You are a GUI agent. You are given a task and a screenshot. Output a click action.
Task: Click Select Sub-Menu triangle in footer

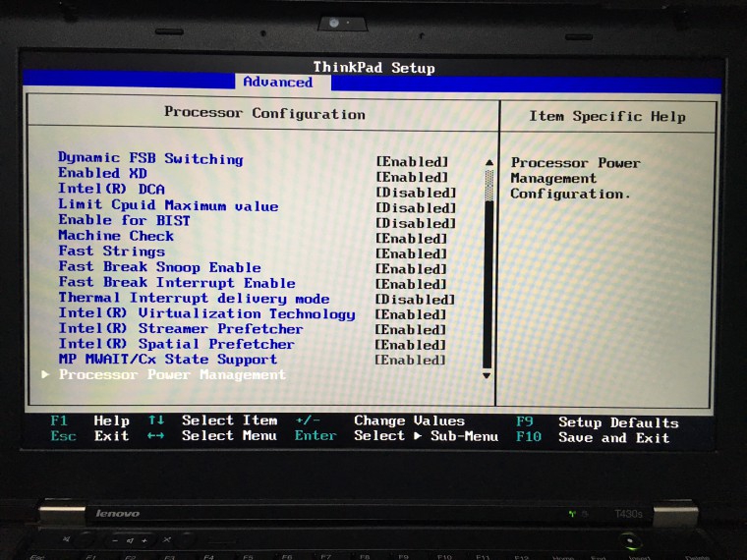tap(418, 435)
